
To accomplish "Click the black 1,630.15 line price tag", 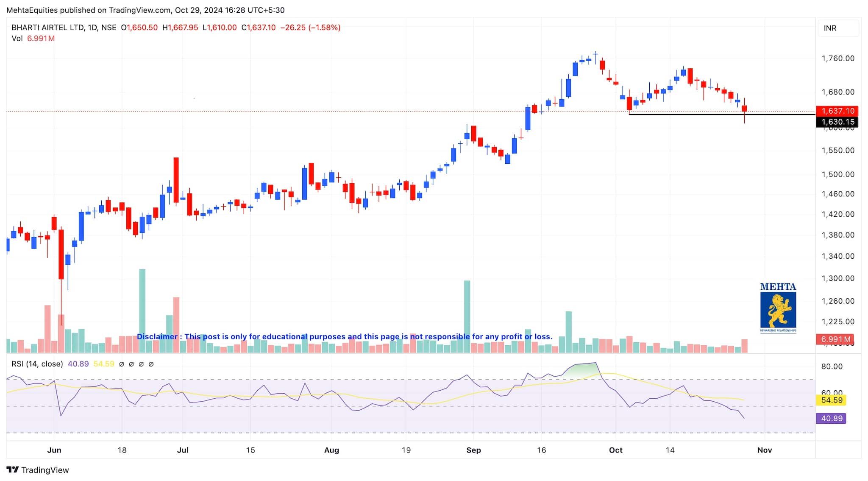I will [x=837, y=122].
